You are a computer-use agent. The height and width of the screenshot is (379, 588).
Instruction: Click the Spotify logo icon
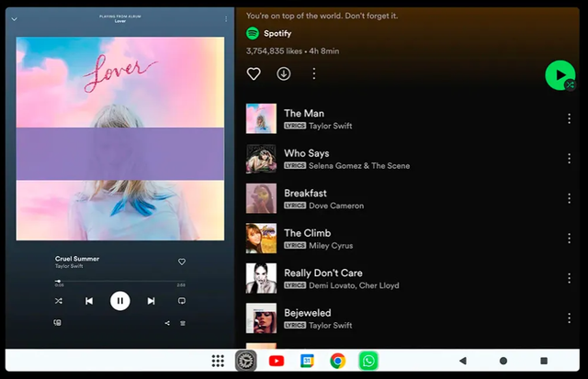[x=253, y=33]
